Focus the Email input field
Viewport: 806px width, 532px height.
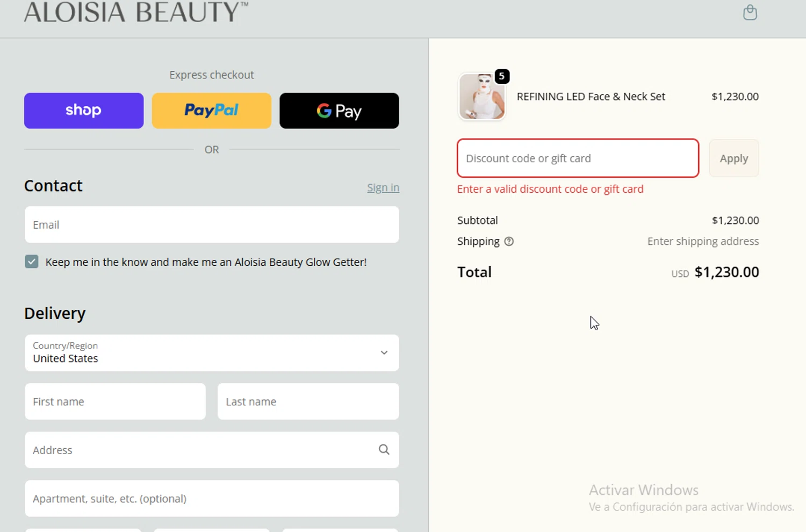[x=212, y=224]
